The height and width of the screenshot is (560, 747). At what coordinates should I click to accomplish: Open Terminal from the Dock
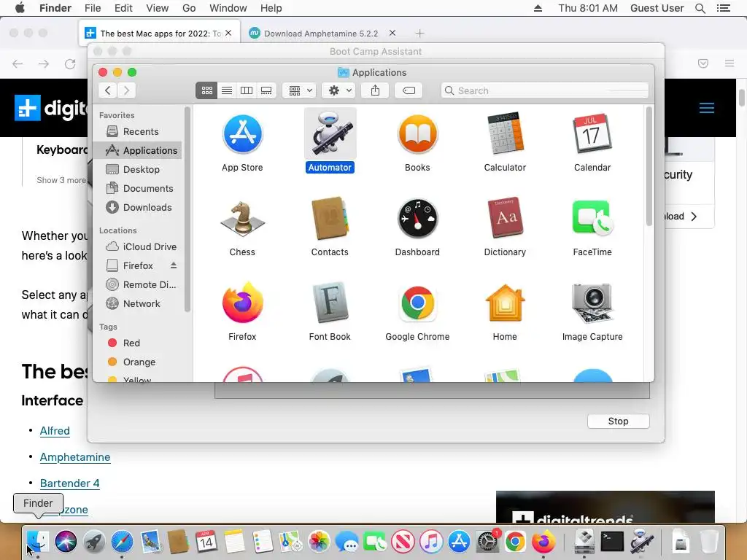[x=612, y=542]
